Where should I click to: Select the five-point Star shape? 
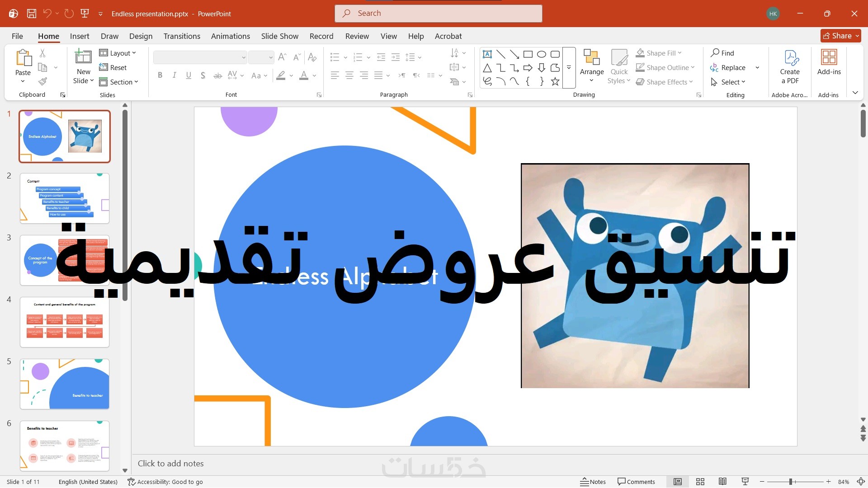(x=555, y=81)
